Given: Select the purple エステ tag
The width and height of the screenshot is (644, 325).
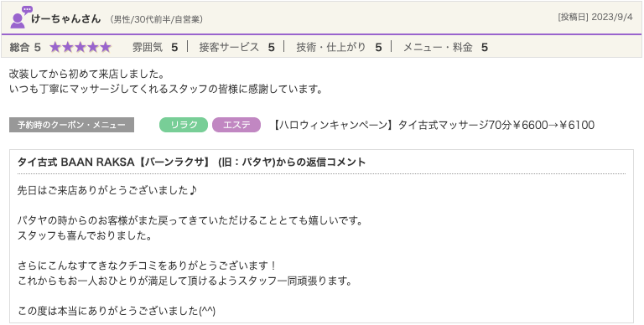Looking at the screenshot, I should pyautogui.click(x=236, y=125).
